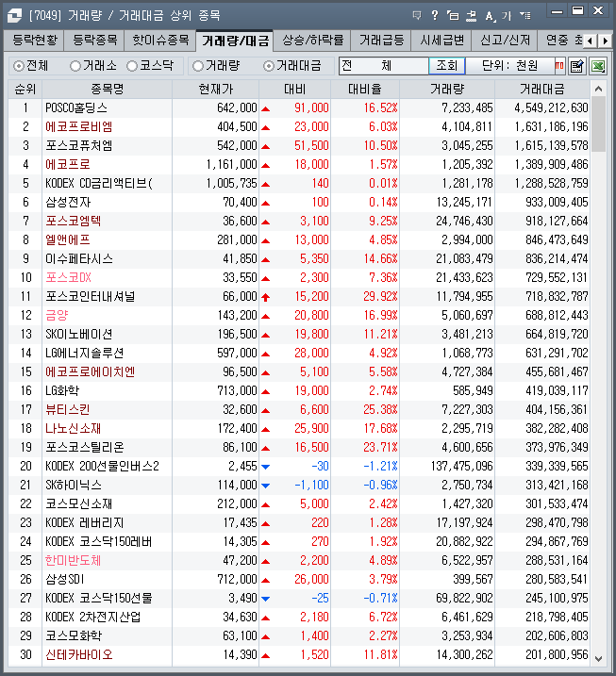Open the 거래급등 tab
This screenshot has height=676, width=616.
click(x=381, y=41)
